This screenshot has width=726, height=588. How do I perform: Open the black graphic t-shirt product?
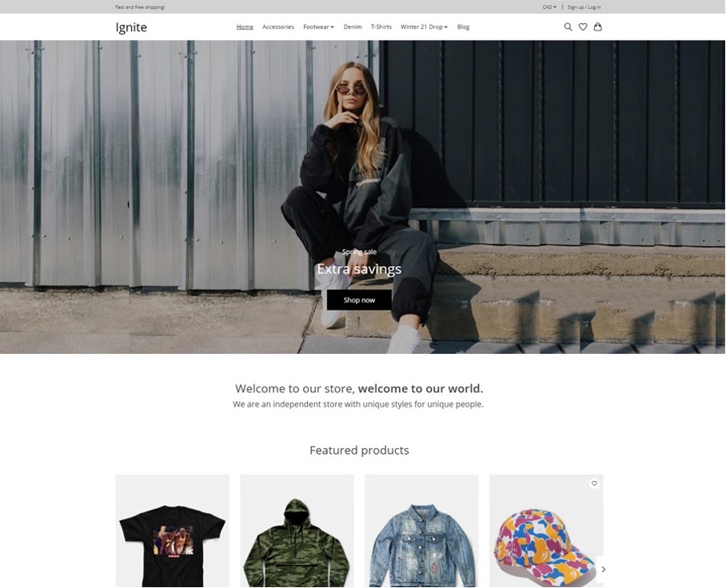172,530
